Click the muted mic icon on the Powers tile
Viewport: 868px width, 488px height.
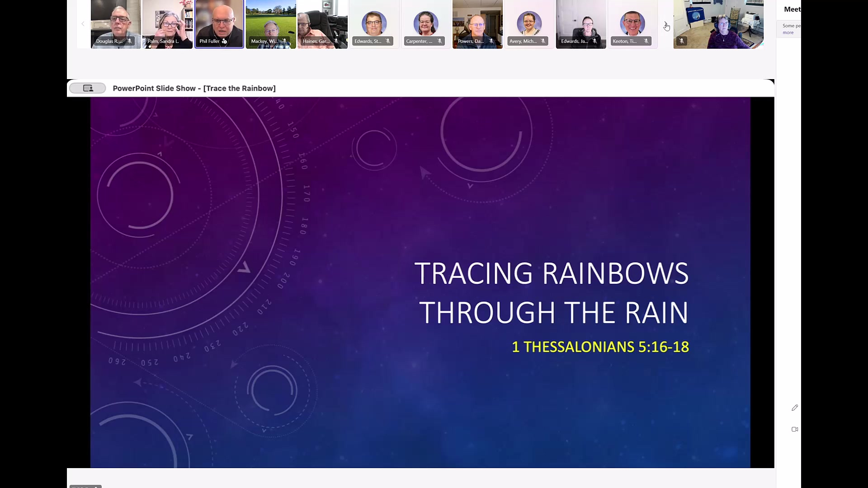(491, 41)
